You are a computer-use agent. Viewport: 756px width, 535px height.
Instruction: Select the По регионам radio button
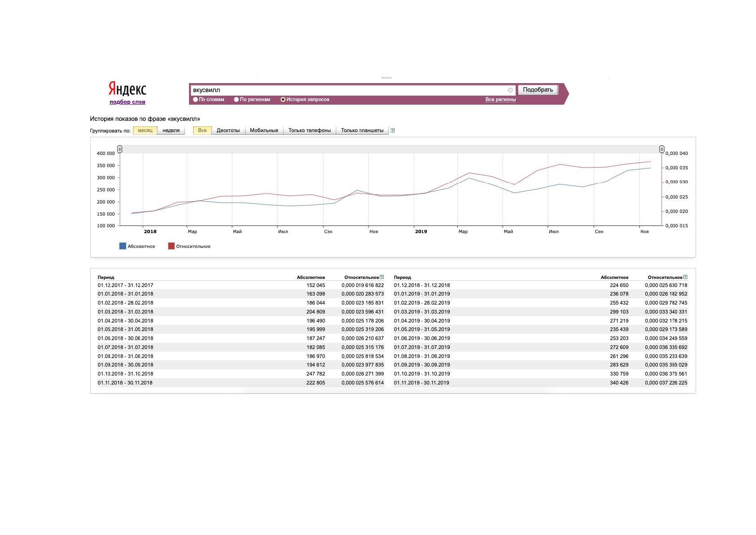tap(236, 100)
